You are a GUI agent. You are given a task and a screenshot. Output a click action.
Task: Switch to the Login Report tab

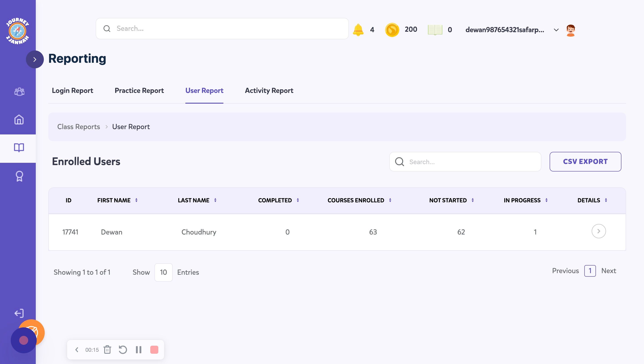(x=72, y=90)
